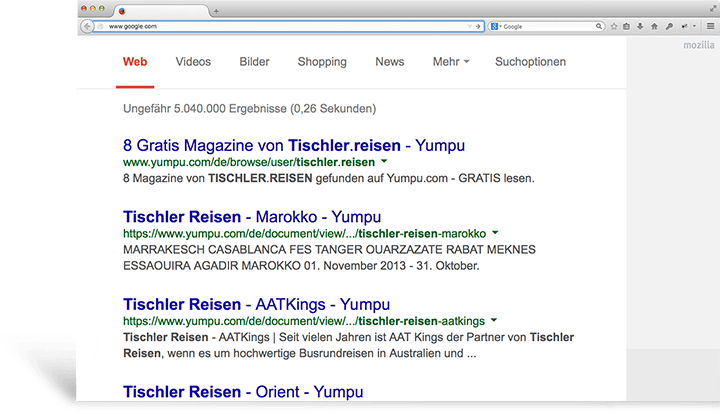Screen dimensions: 720x413
Task: Click the green tischler-reisen-marokko URL text
Action: (304, 233)
